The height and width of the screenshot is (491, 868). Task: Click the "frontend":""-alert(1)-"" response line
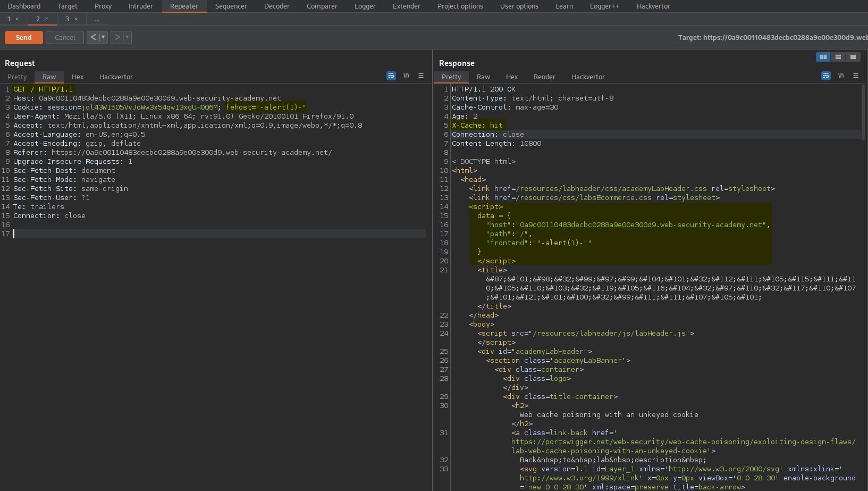(538, 243)
